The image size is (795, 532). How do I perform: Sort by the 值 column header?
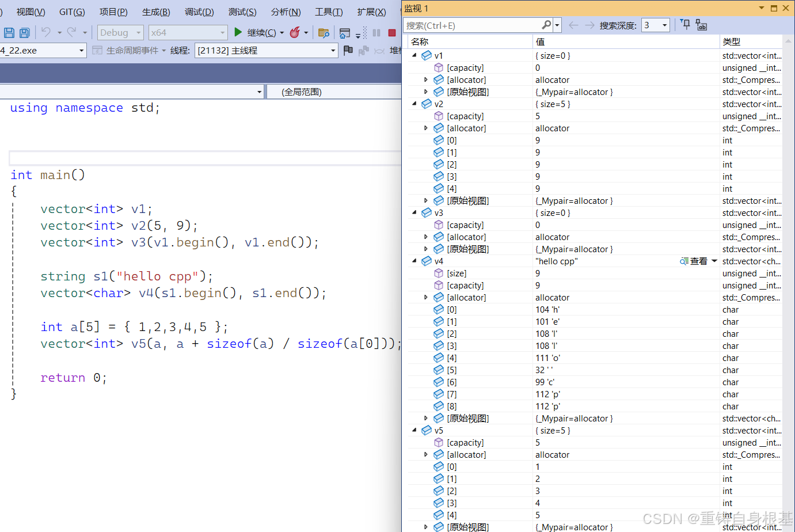(626, 41)
